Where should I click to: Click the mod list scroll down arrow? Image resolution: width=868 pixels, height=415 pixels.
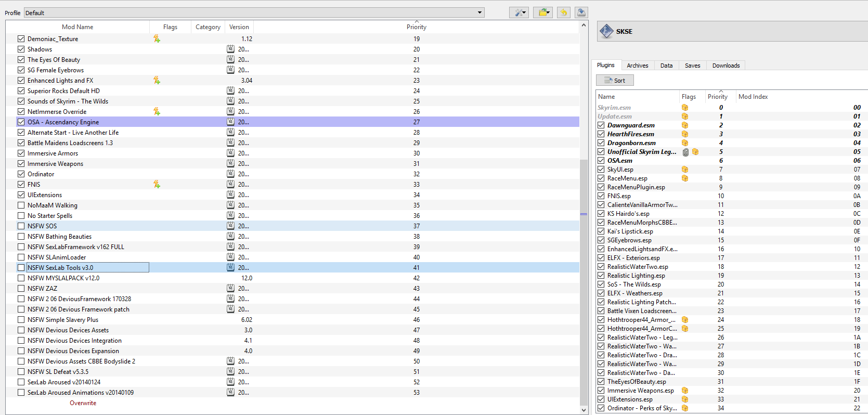584,410
